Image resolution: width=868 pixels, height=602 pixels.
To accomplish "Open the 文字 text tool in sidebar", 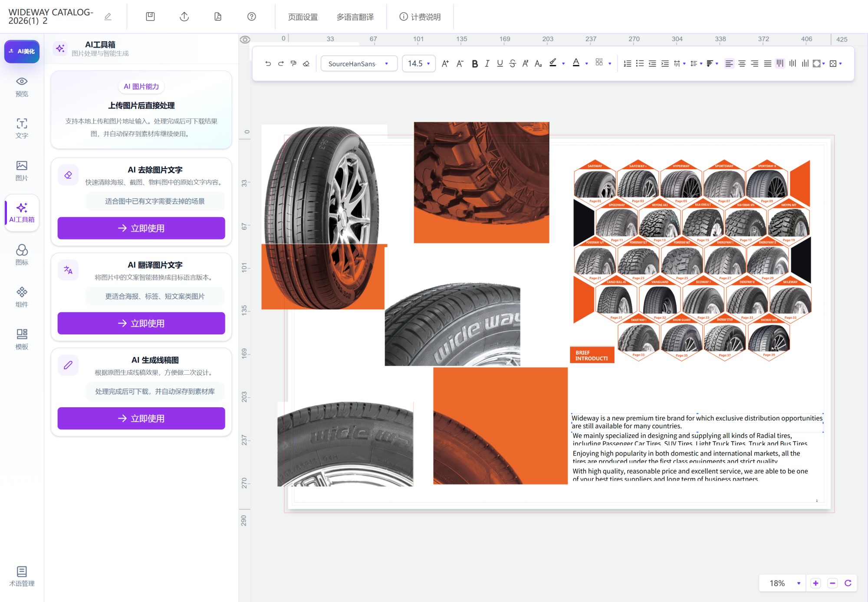I will pyautogui.click(x=22, y=128).
